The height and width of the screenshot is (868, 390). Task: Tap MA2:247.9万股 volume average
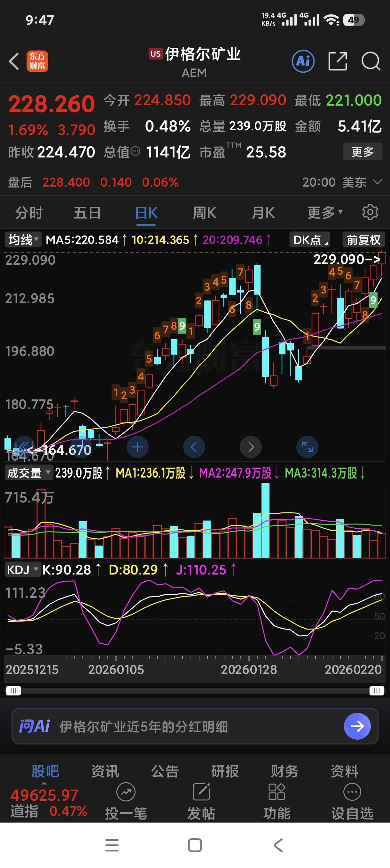click(235, 473)
